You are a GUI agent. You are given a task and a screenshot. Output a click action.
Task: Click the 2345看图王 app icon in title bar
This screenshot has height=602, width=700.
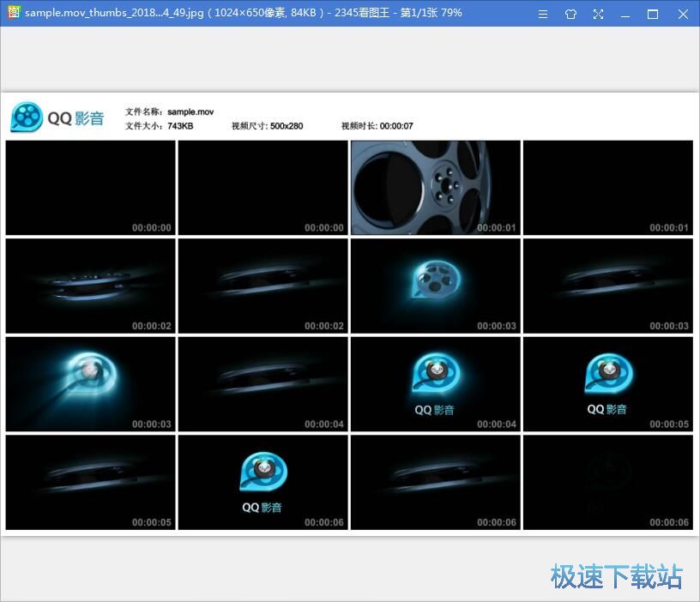[x=14, y=13]
